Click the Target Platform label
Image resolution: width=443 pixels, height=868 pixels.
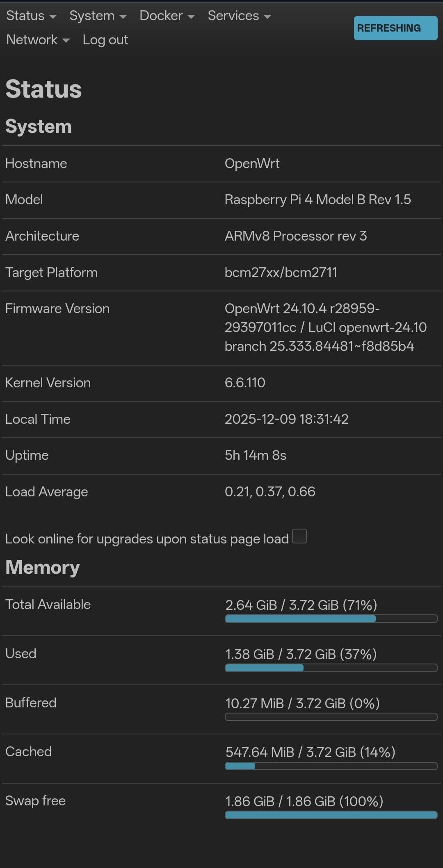coord(52,273)
